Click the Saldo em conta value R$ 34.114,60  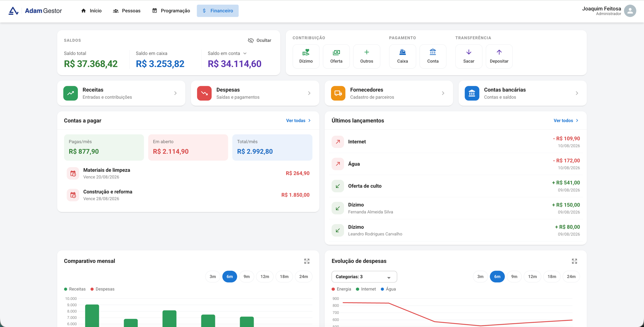point(234,64)
